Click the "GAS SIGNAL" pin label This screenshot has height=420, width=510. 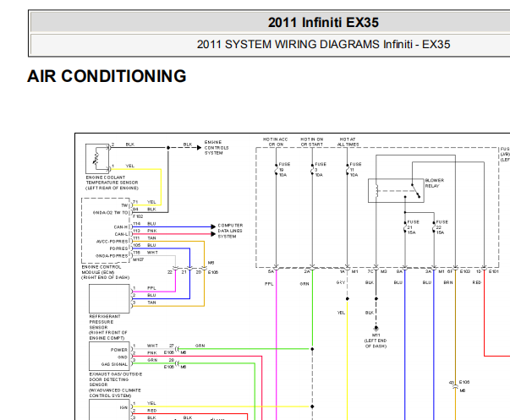pos(114,364)
